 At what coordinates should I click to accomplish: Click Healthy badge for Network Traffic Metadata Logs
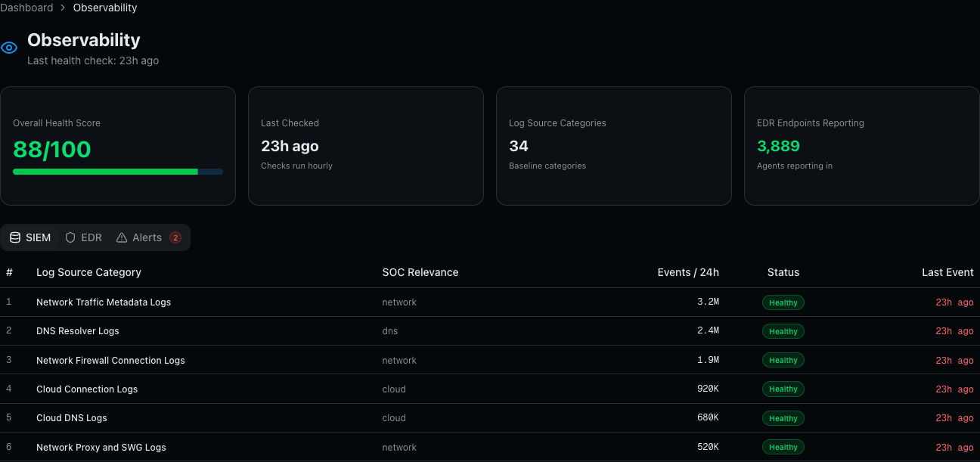tap(783, 302)
